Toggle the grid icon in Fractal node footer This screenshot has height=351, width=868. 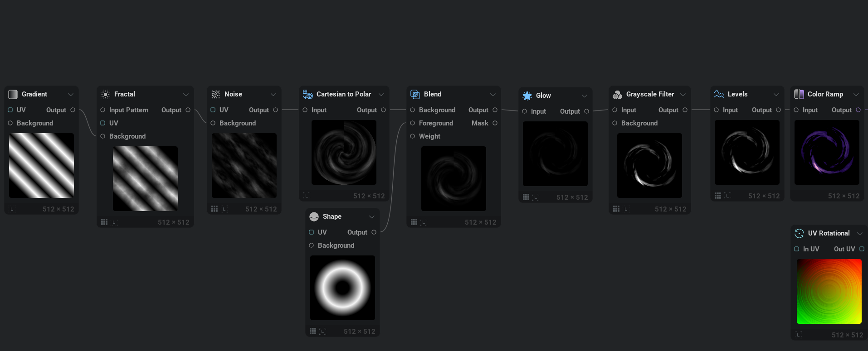point(104,222)
